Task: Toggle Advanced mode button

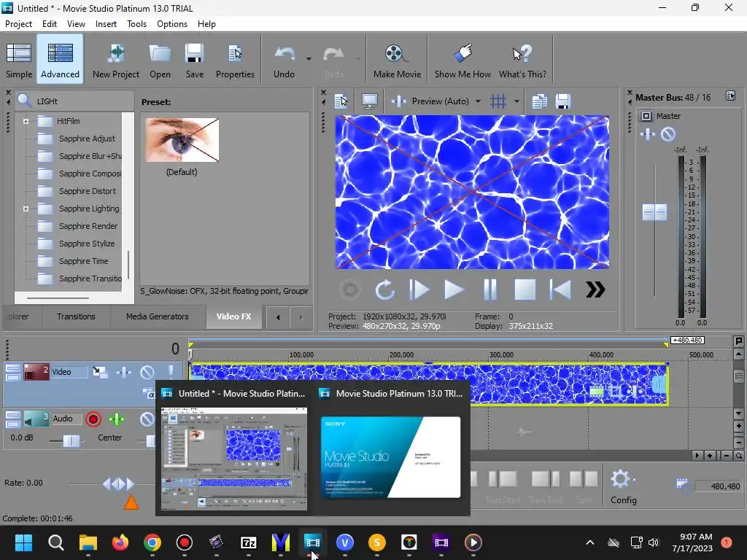Action: coord(60,60)
